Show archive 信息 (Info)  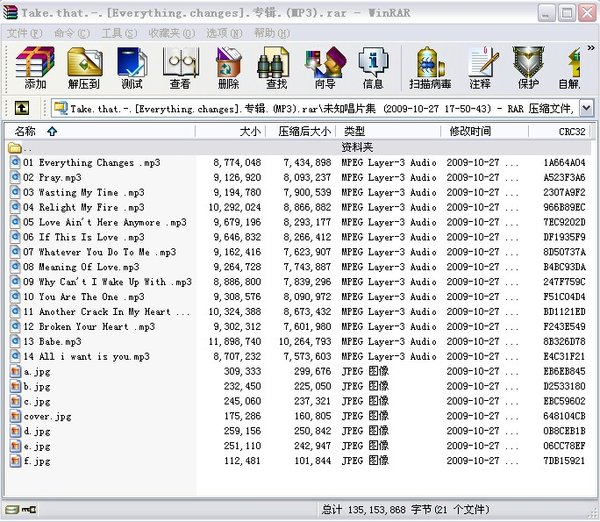click(x=373, y=68)
